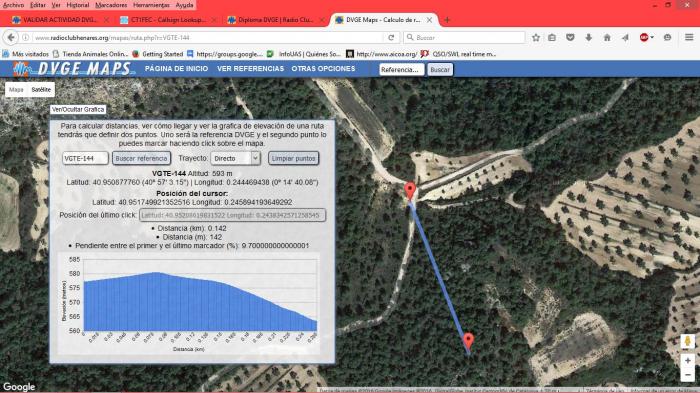
Task: Open the Firefox hamburger menu
Action: (689, 38)
